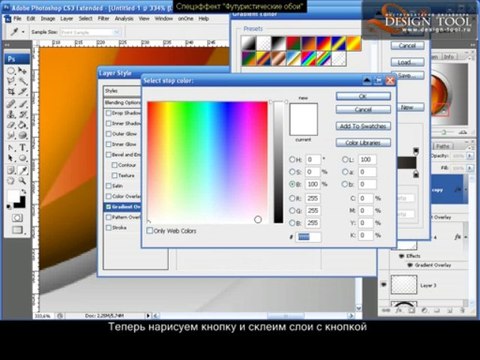480x360 pixels.
Task: Enable Outer Glow checkbox
Action: 108,134
